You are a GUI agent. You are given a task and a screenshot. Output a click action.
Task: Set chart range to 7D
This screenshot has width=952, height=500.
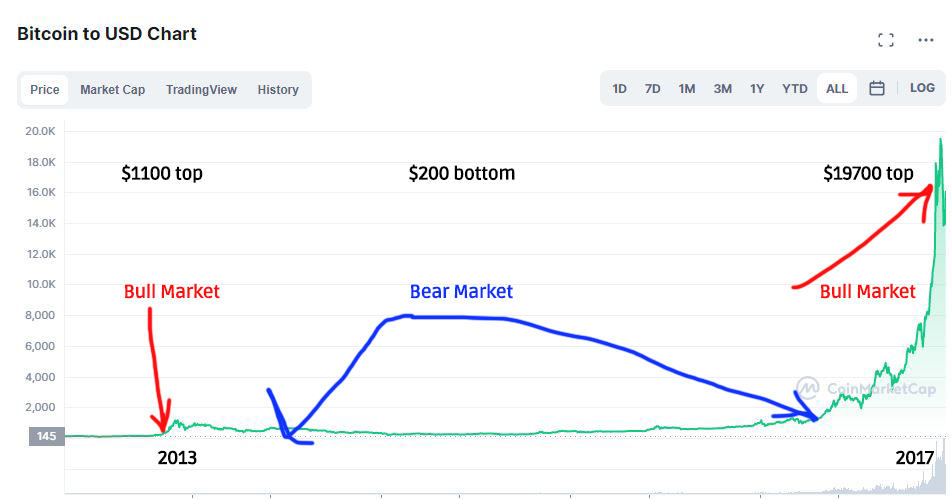(x=653, y=88)
